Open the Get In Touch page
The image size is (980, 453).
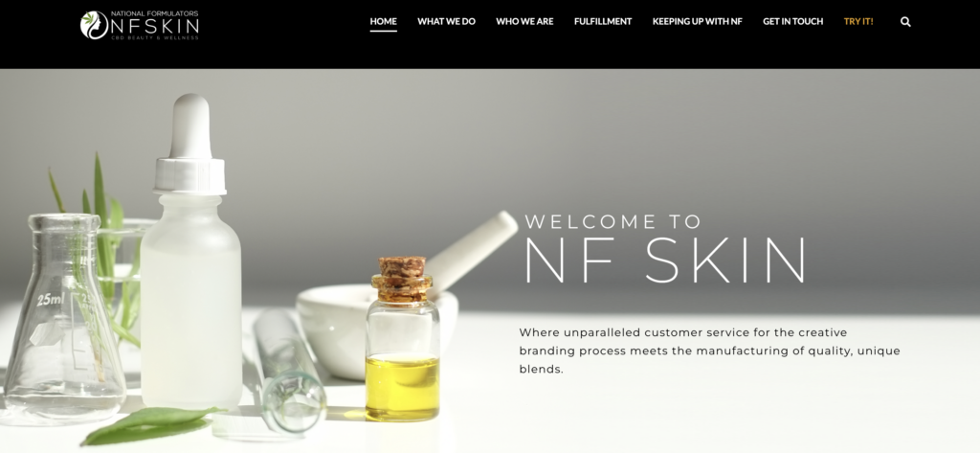(x=792, y=21)
